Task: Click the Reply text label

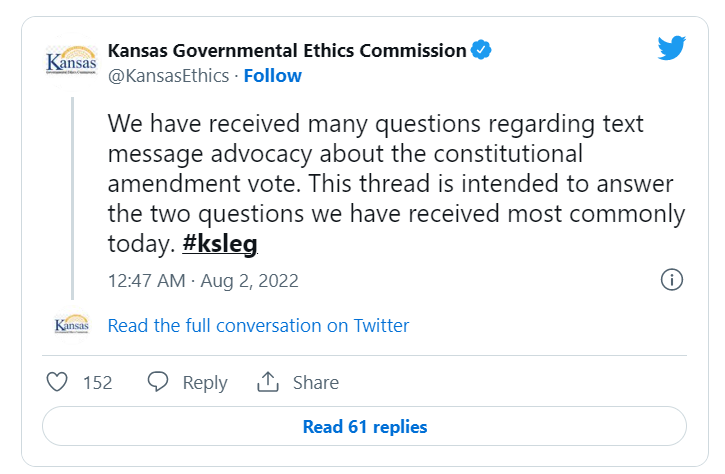Action: coord(205,382)
